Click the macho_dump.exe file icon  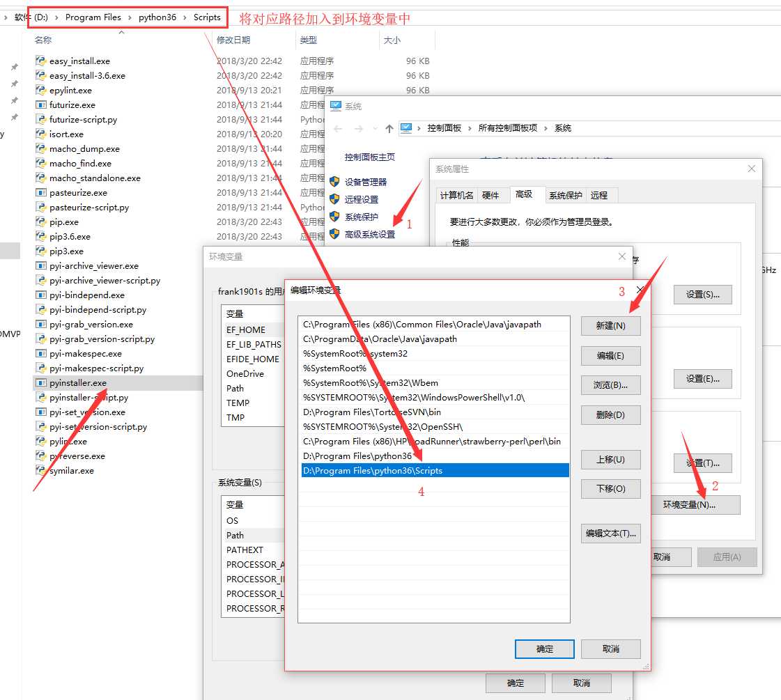coord(41,149)
